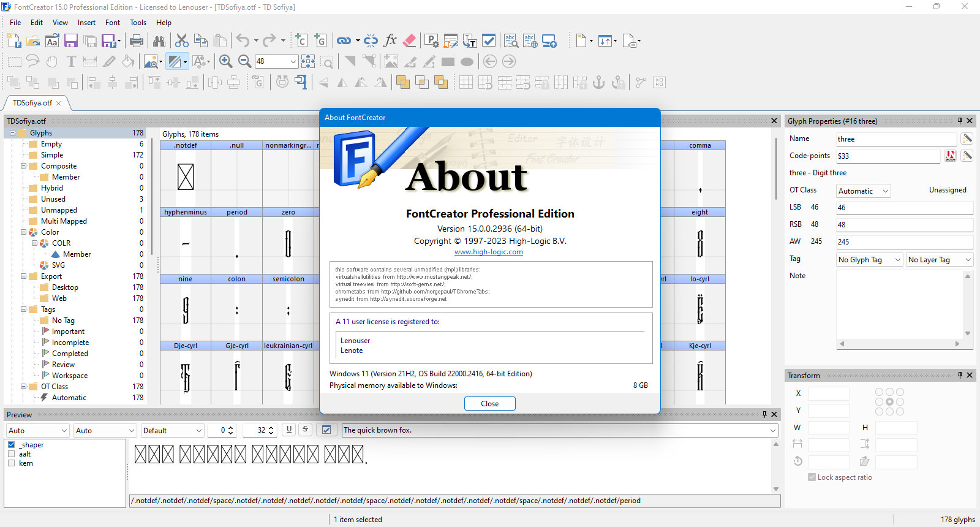
Task: Click the Unicode icon beside Code-points field
Action: 951,156
